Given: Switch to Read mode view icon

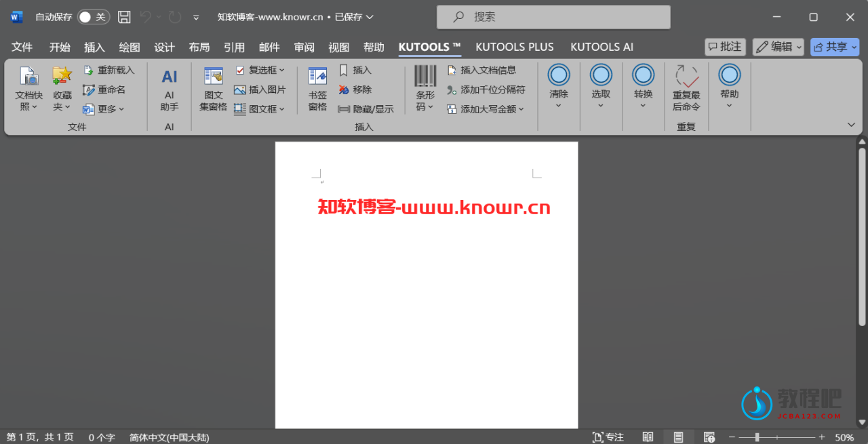Looking at the screenshot, I should [648, 437].
